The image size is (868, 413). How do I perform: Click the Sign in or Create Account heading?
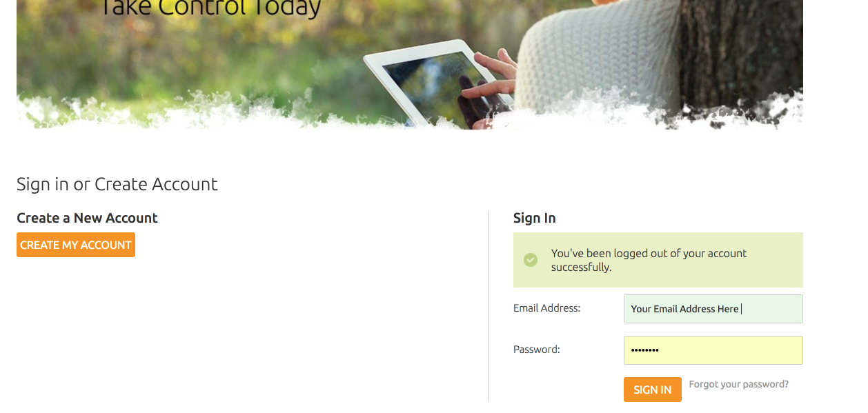tap(117, 184)
